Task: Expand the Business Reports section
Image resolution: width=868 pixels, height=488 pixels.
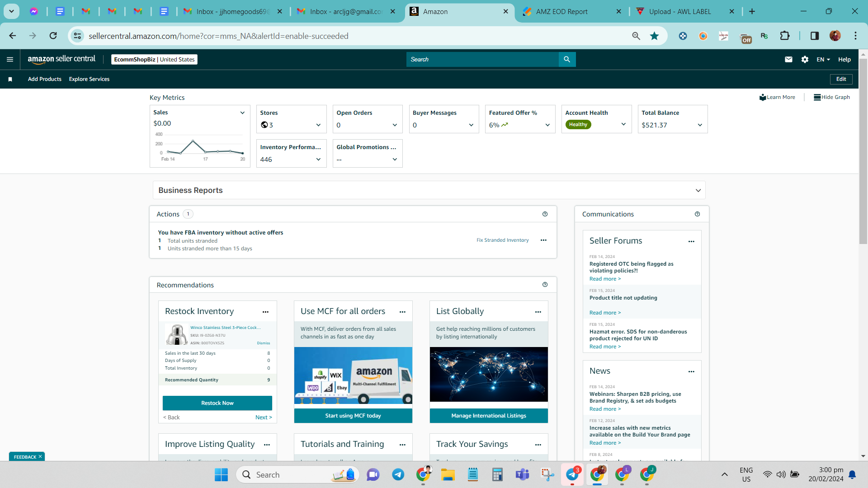Action: pos(698,190)
